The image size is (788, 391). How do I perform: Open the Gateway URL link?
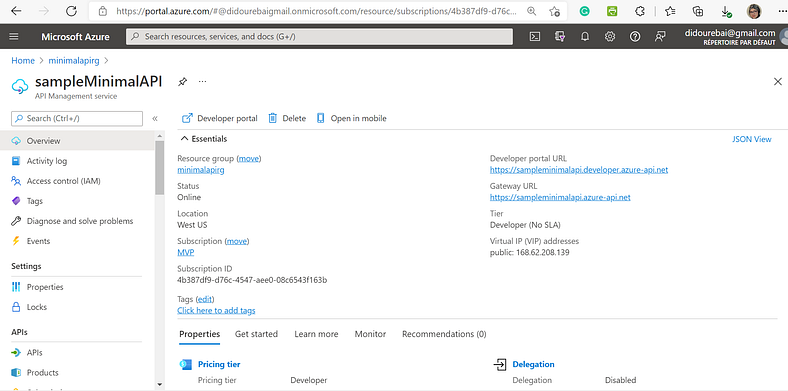[560, 198]
